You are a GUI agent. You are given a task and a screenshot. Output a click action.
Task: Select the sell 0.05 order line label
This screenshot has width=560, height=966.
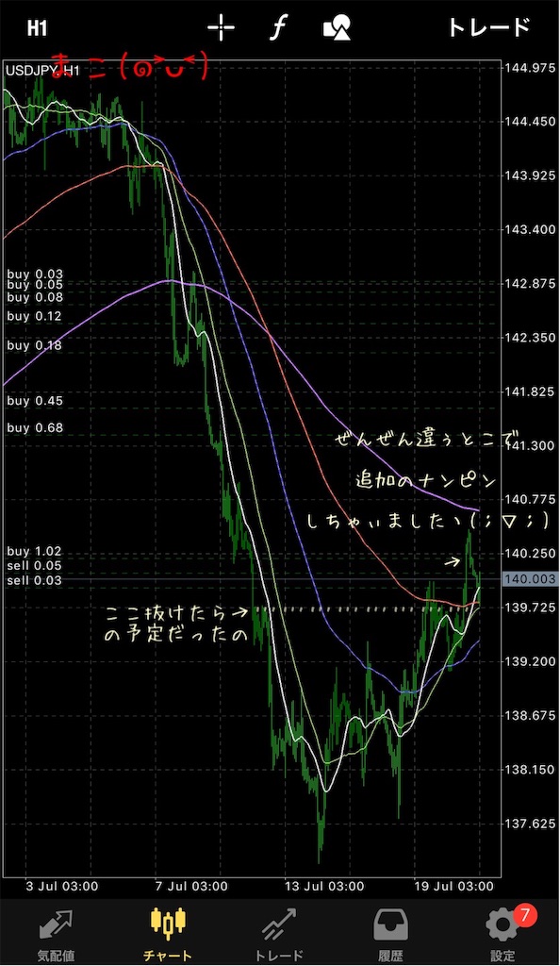point(35,566)
